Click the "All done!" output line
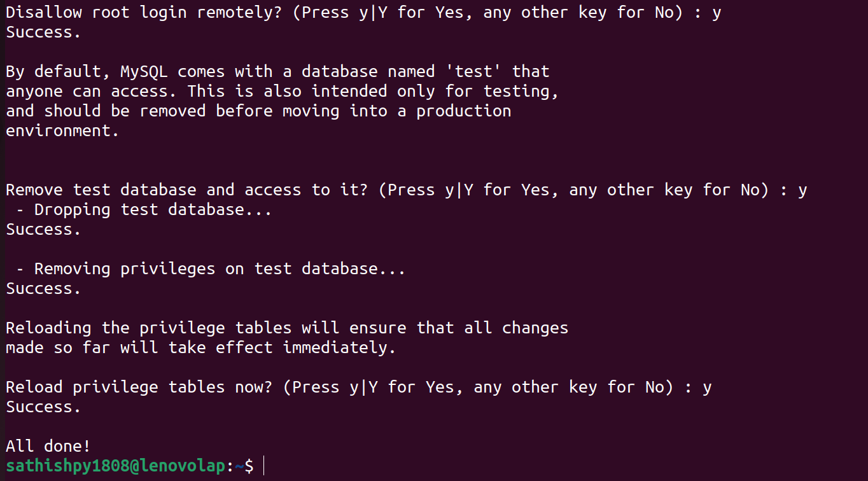The width and height of the screenshot is (868, 481). 48,447
